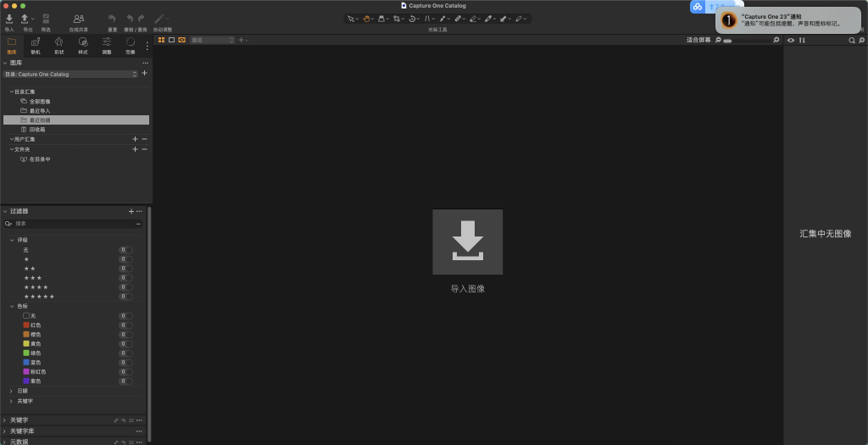
Task: Switch to the 调整 tool tab
Action: tap(107, 46)
